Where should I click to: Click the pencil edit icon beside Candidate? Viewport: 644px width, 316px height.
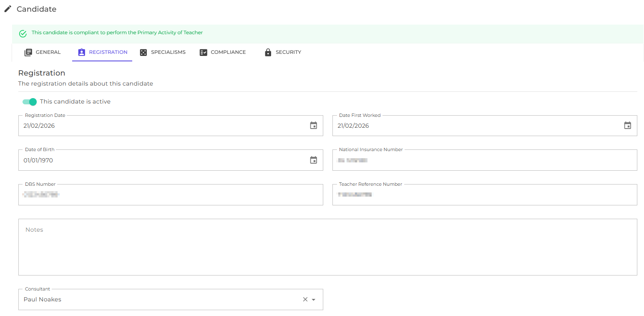pyautogui.click(x=8, y=9)
